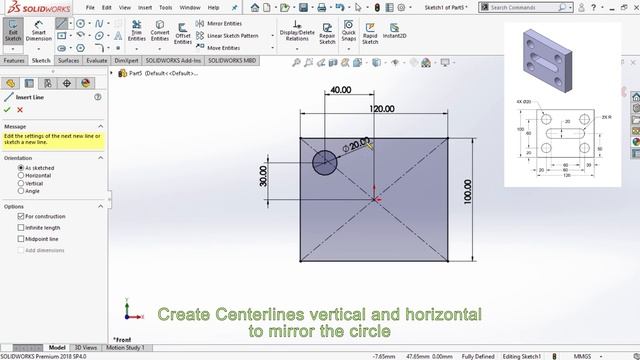Screen dimensions: 640x360
Task: Select the Line sketch tool
Action: [x=61, y=24]
